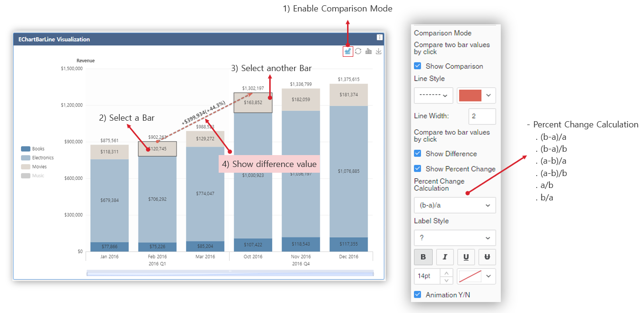This screenshot has width=644, height=313.
Task: Enable Comparison Mode on the chart toolbar
Action: click(348, 51)
